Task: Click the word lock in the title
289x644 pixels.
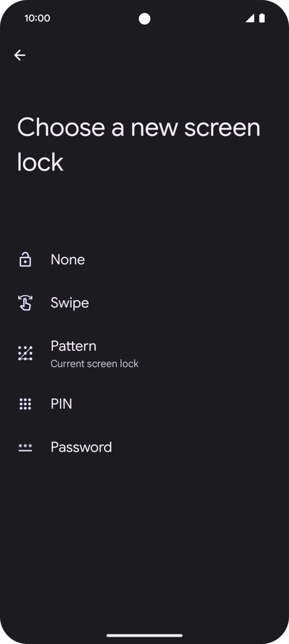Action: click(x=40, y=162)
